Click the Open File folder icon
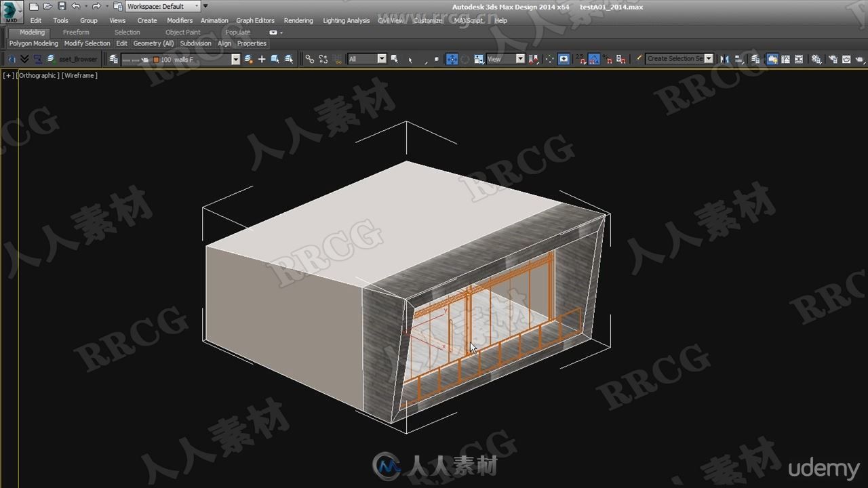Image resolution: width=868 pixels, height=488 pixels. 47,6
